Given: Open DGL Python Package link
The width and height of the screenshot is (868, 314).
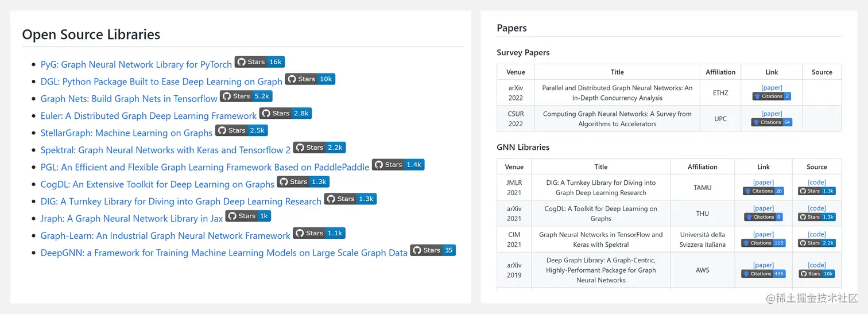Looking at the screenshot, I should click(x=161, y=82).
